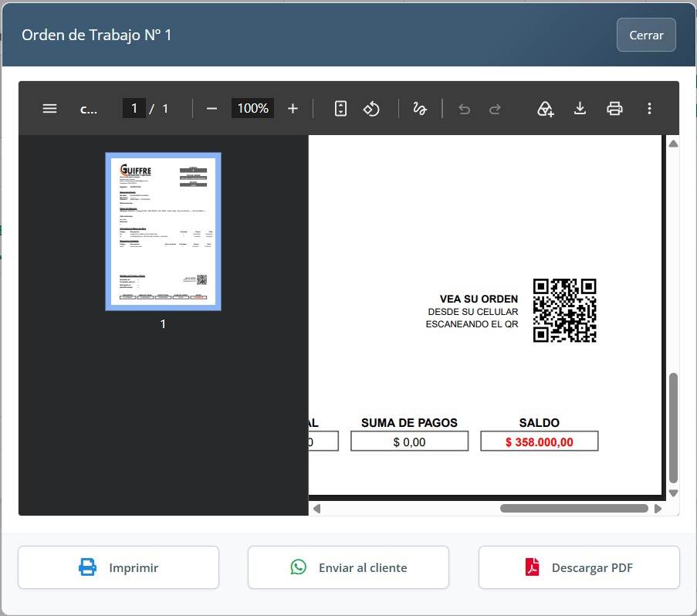Screen dimensions: 697x616
Task: Click the Descargar PDF button
Action: pos(579,567)
